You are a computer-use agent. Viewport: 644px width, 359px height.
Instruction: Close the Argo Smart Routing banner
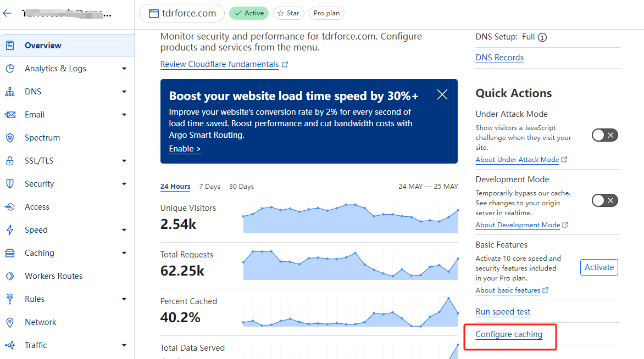click(x=442, y=94)
